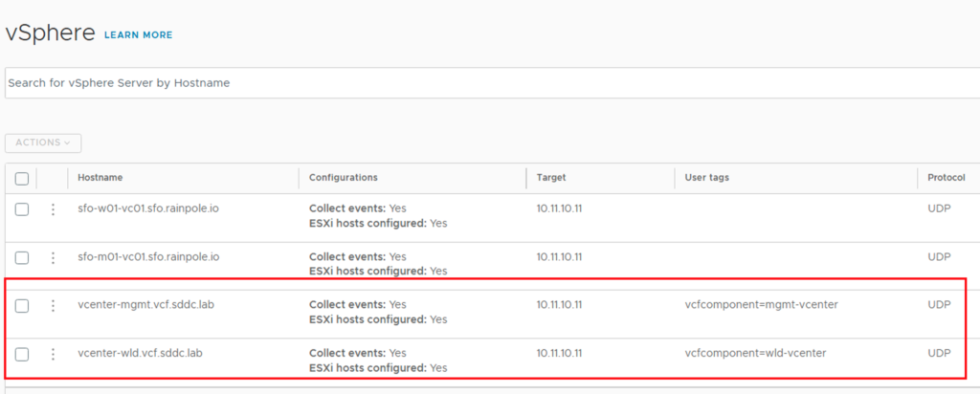Select checkbox for sfo-w01-vc01.sfo.rainpole.io row

point(22,208)
